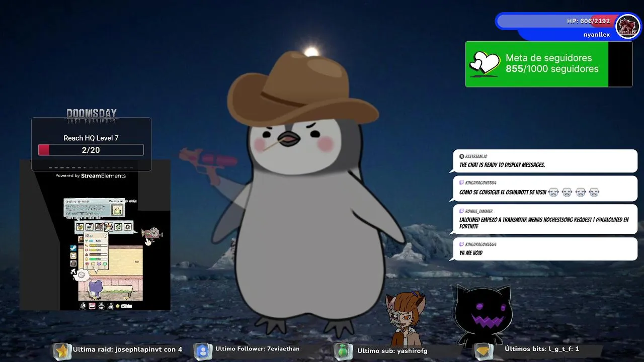Click the blue top stat bar
Viewport: 644px width, 362px height.
tap(99, 241)
